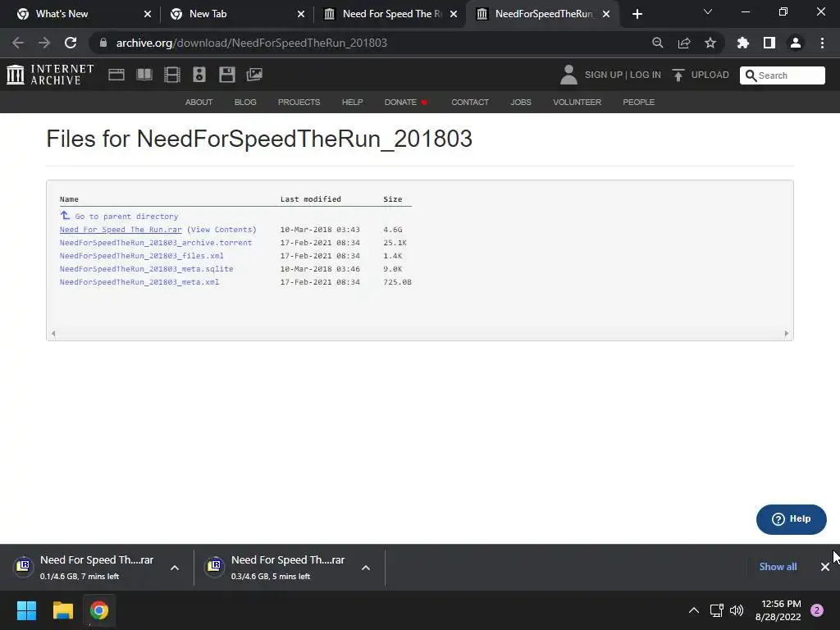The image size is (840, 630).
Task: Toggle the Chrome side panel
Action: coord(769,43)
